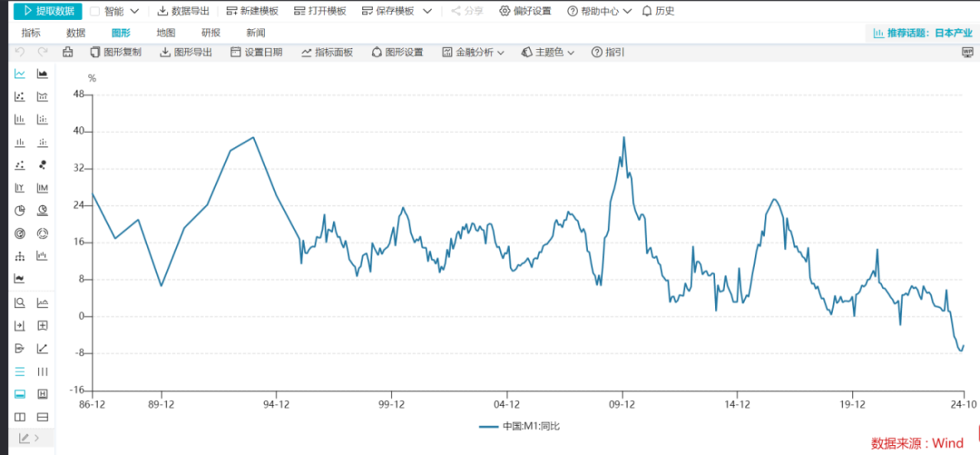Click the 提取数据 button

pos(47,11)
